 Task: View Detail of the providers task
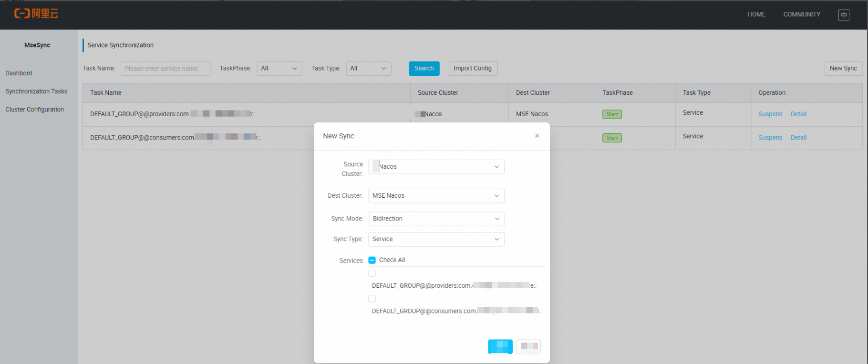pyautogui.click(x=798, y=114)
